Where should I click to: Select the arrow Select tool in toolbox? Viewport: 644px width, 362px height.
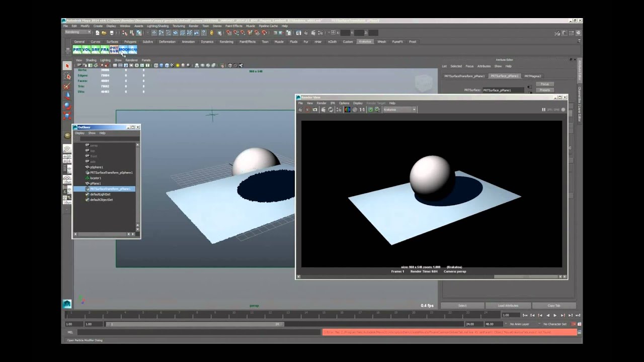pos(67,66)
